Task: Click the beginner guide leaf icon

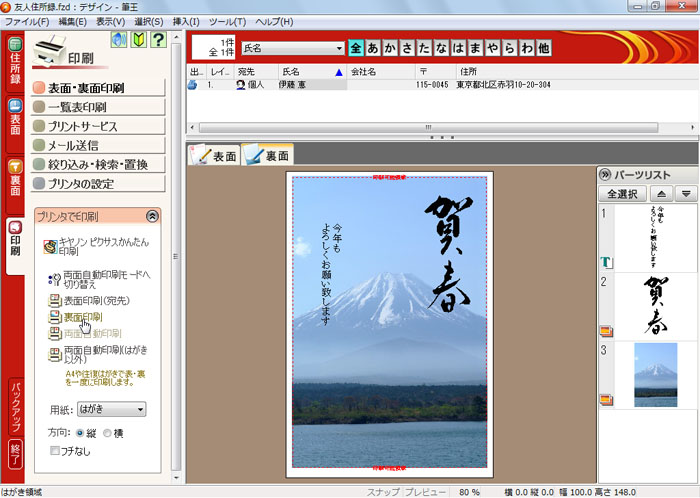Action: pos(139,41)
